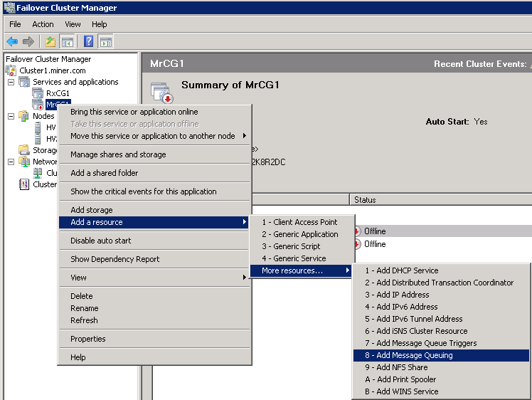Viewport: 532px width, 400px height.
Task: Open the Action menu in menu bar
Action: click(x=43, y=24)
